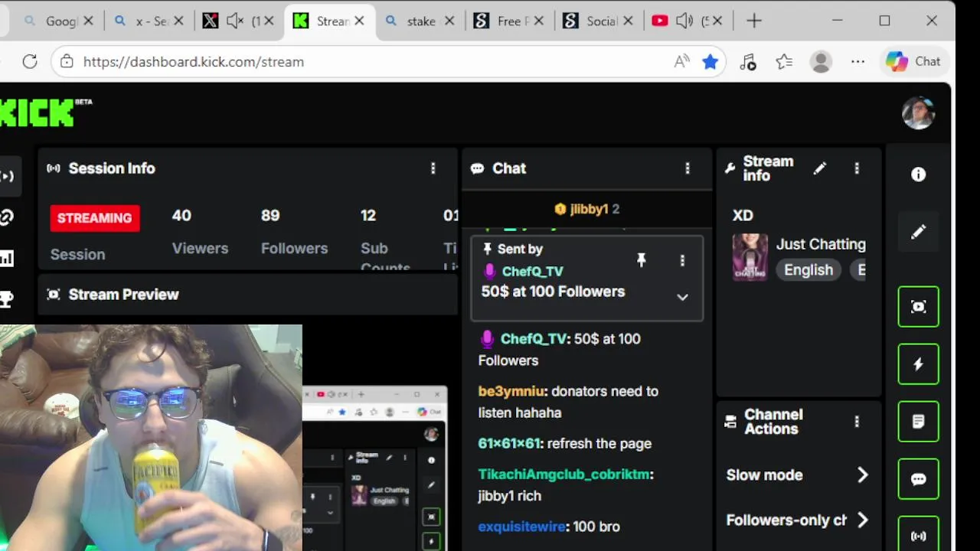
Task: Open Chat panel three-dot menu
Action: (x=688, y=168)
